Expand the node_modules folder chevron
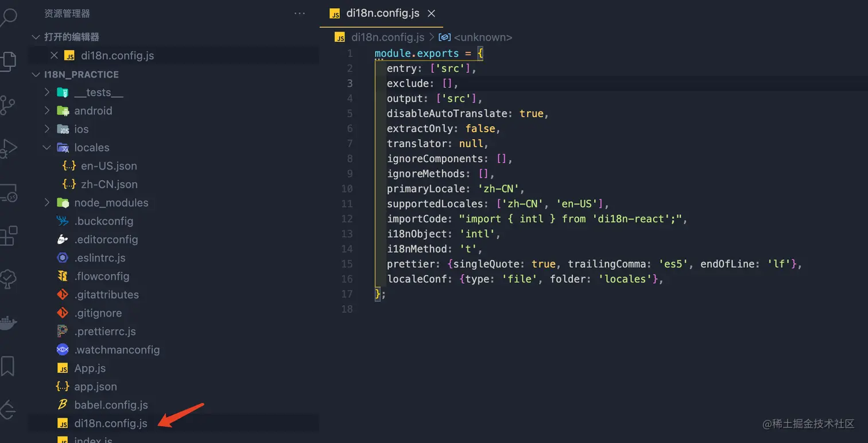This screenshot has height=443, width=868. point(47,203)
